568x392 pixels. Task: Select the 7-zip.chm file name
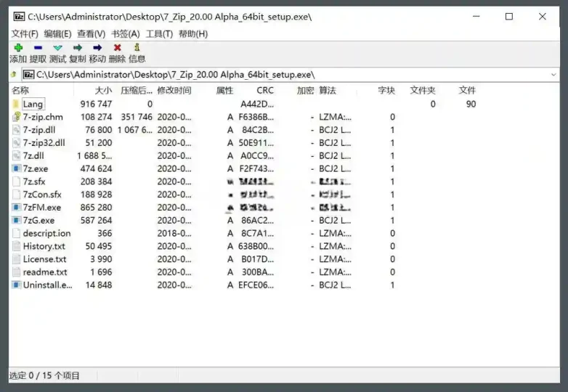click(x=43, y=117)
